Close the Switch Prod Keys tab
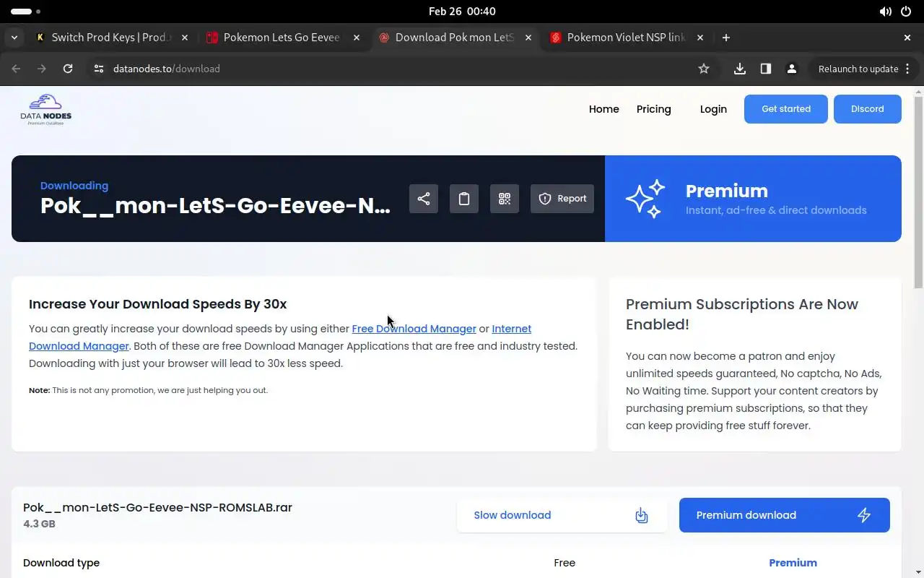 pos(185,38)
